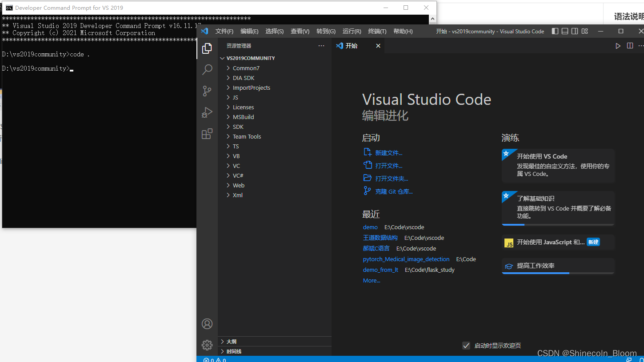Click 打开文件... link
Viewport: 644px width, 362px height.
pos(389,166)
